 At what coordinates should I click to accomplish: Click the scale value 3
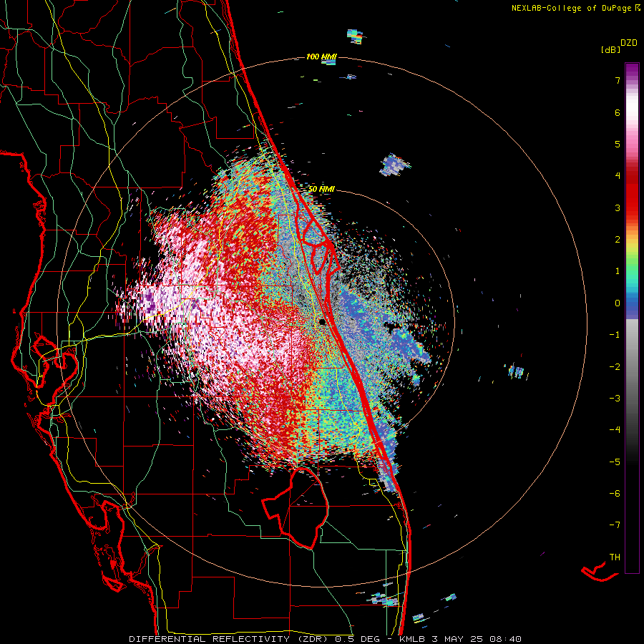pos(618,208)
